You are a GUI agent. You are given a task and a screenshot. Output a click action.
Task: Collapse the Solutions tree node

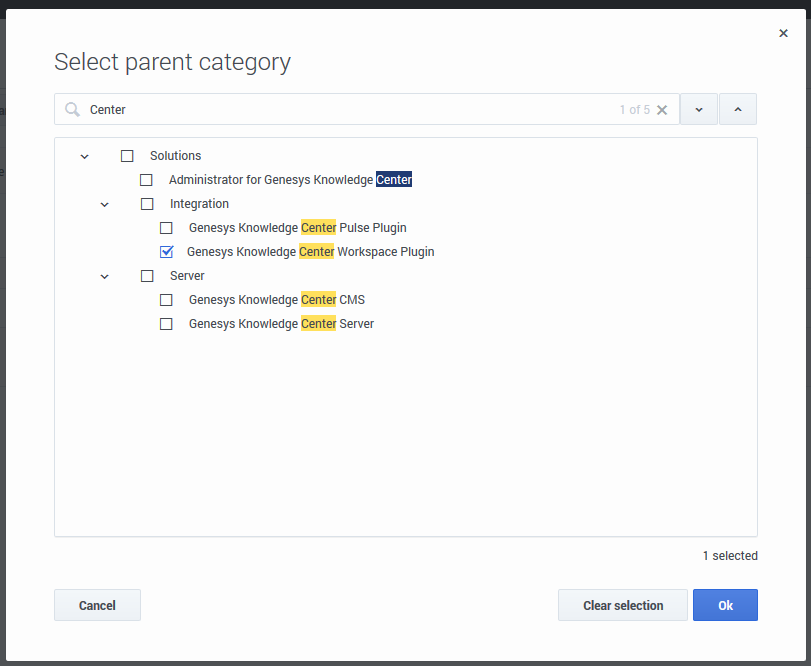85,156
